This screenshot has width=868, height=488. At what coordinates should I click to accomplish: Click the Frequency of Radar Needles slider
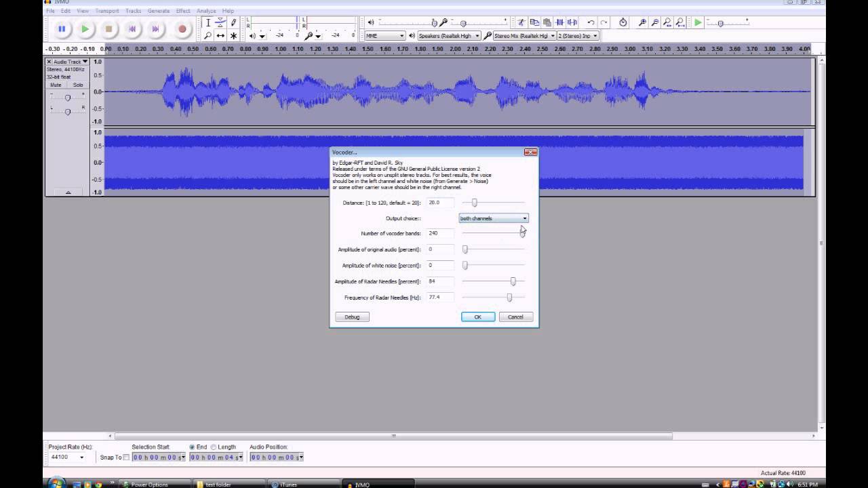(509, 298)
